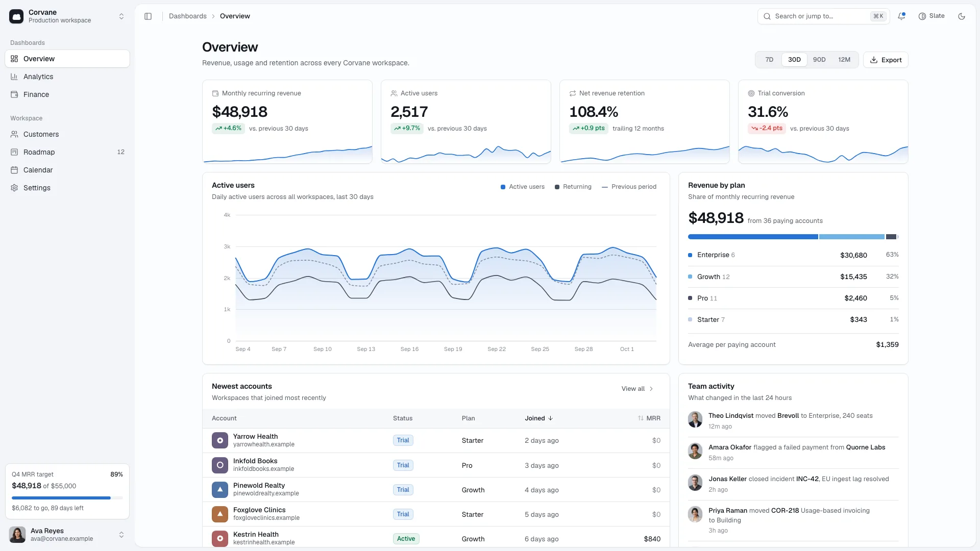
Task: Switch to dark mode moon icon
Action: (962, 16)
